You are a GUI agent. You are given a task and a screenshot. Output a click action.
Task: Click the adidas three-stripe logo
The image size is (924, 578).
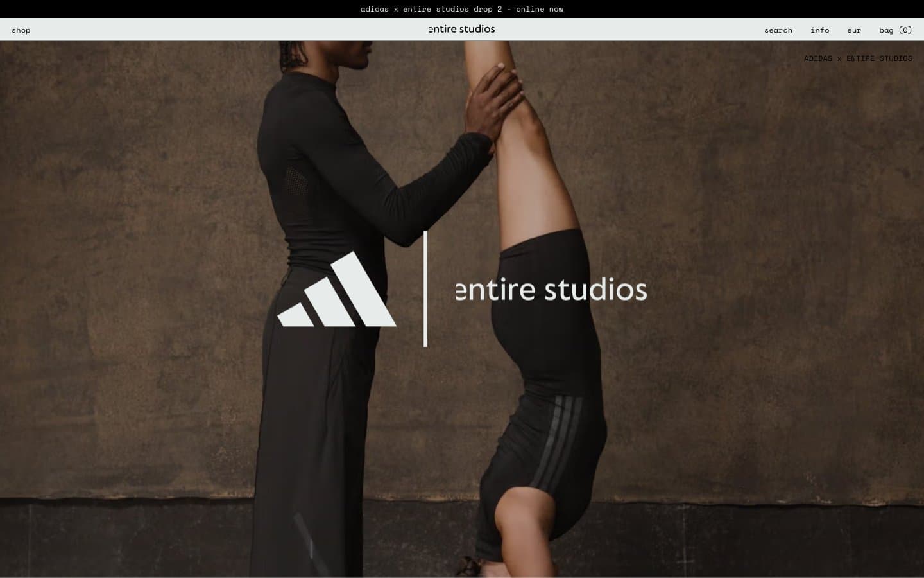click(337, 289)
